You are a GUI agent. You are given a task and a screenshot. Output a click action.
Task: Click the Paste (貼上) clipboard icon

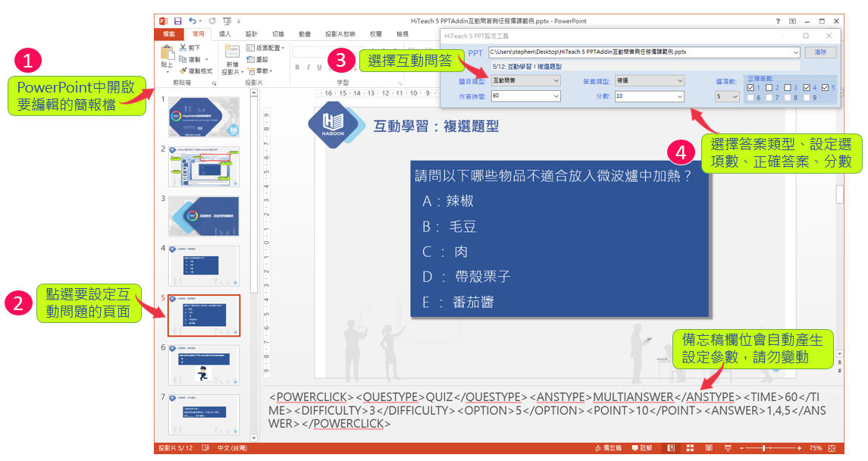click(x=168, y=53)
